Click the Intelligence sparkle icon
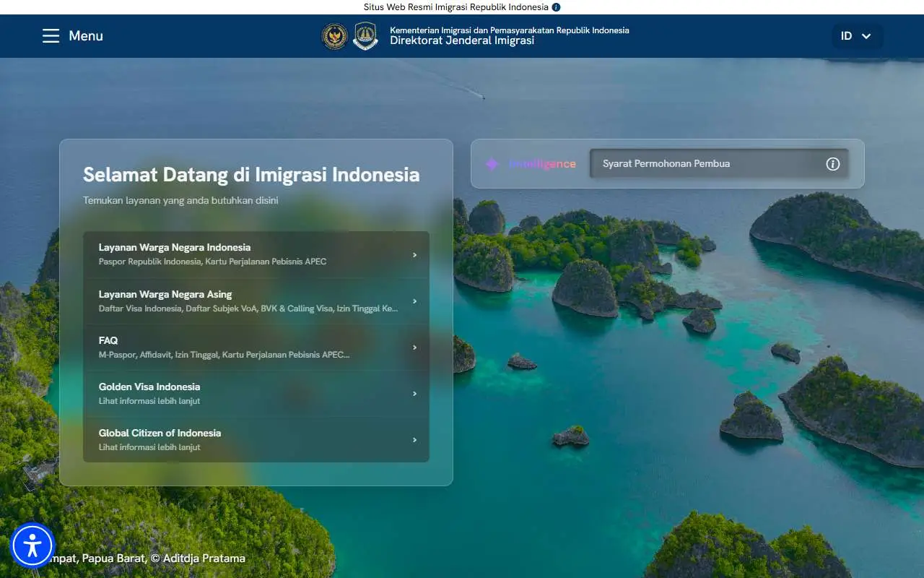The image size is (924, 578). pos(492,164)
